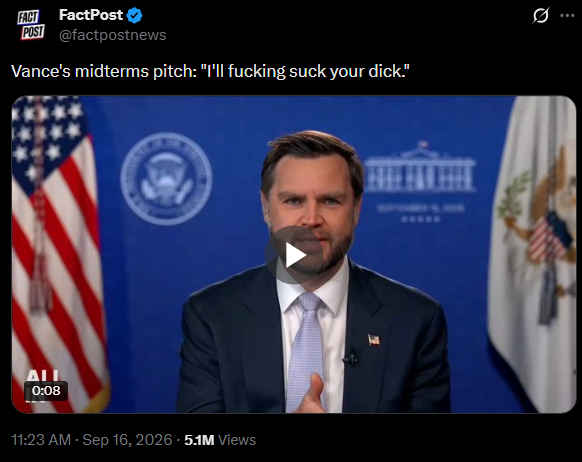Click the Sep 16, 2026 date
Screen dimensions: 582x462
(127, 440)
